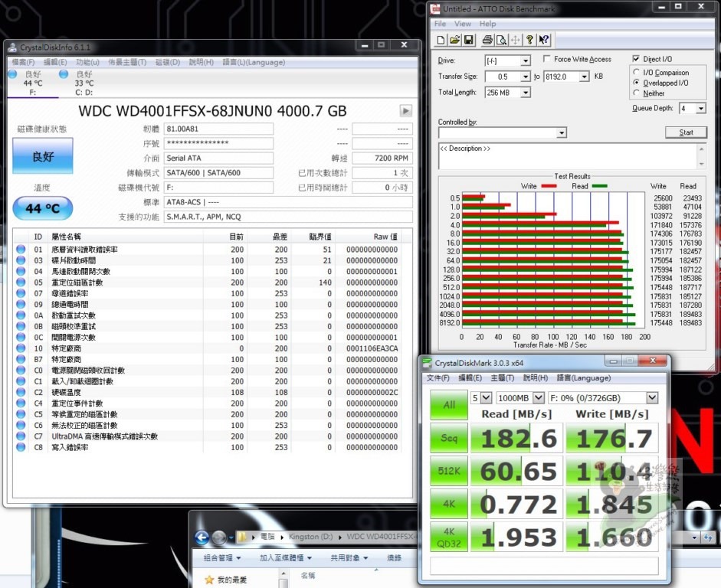Run the 4K test in CrystalDiskMark
Screen dimensions: 721x588
tap(449, 504)
